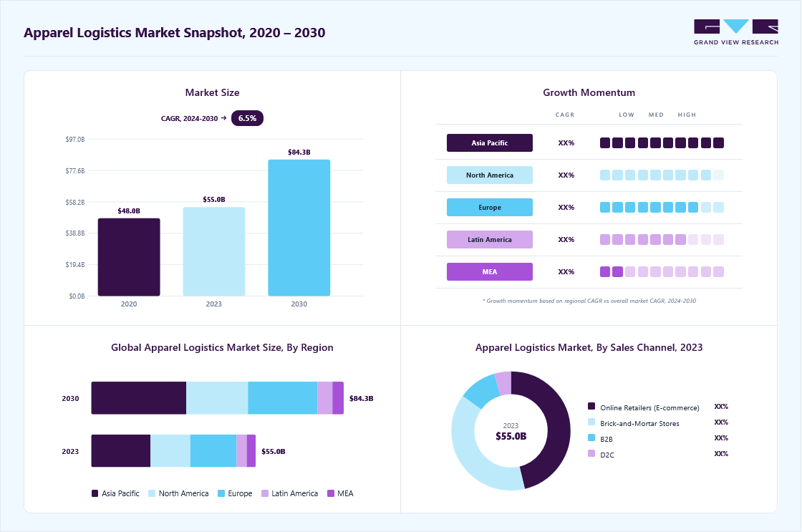The height and width of the screenshot is (532, 802).
Task: Click North America legend swatch under region chart
Action: (x=151, y=493)
